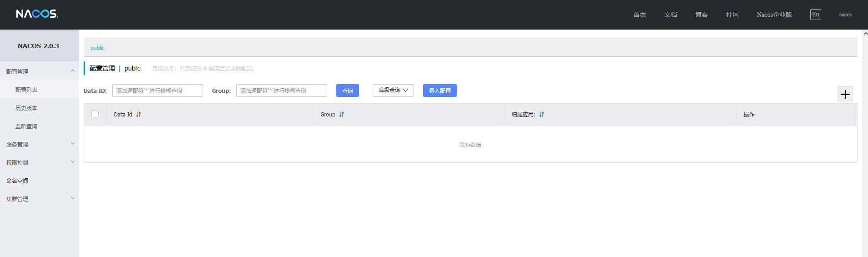Select the public namespace tab
868x257 pixels.
click(97, 48)
